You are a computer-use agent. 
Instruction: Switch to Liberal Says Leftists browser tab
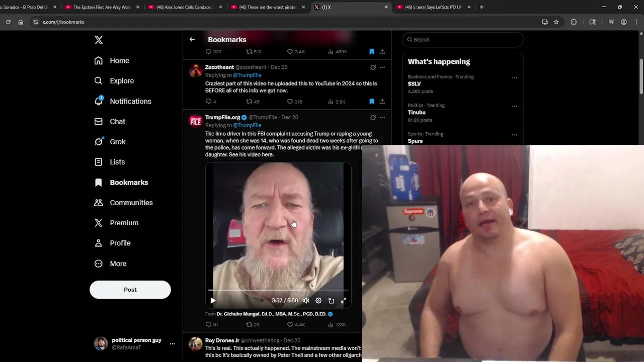tap(434, 7)
